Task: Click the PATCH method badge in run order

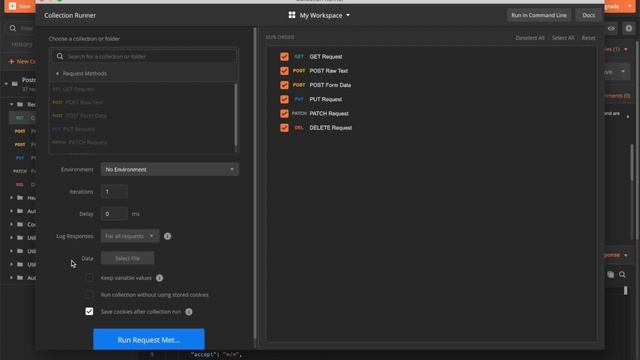Action: [299, 113]
